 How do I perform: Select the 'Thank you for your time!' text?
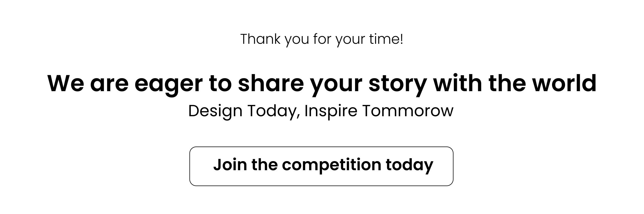point(322,39)
